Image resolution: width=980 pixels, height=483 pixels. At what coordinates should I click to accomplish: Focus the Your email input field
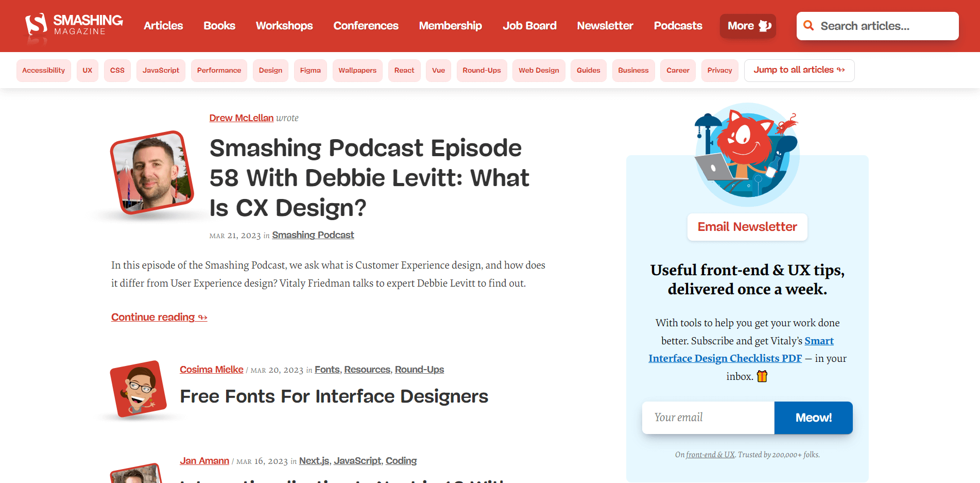[x=708, y=418]
